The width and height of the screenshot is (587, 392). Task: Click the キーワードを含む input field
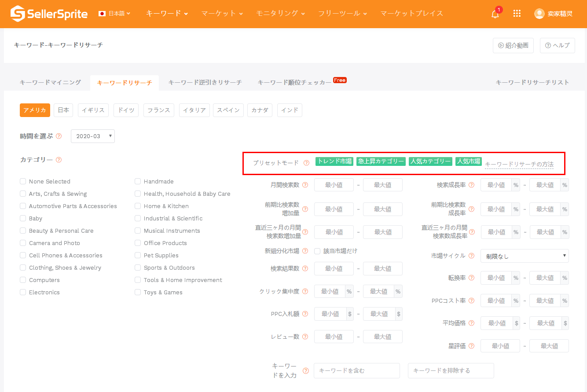357,371
